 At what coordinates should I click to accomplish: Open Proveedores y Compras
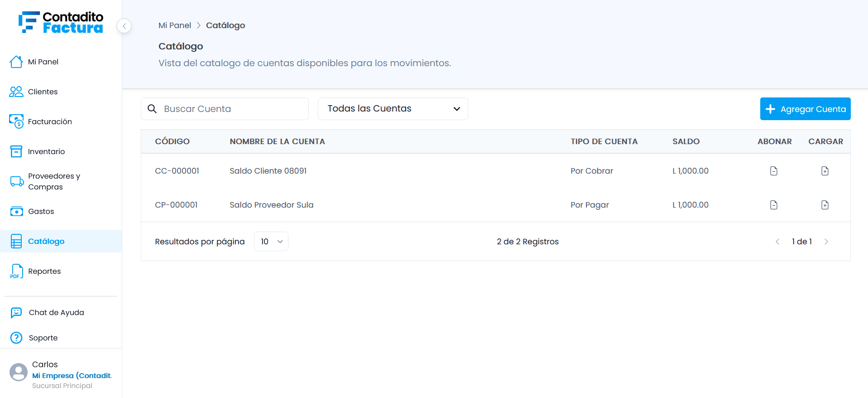click(54, 181)
